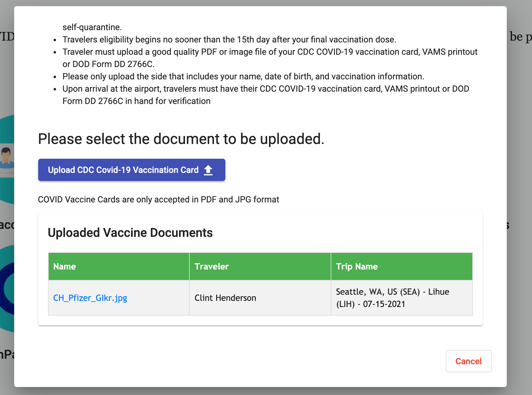
Task: Click the 'Please select the document' heading
Action: point(181,139)
